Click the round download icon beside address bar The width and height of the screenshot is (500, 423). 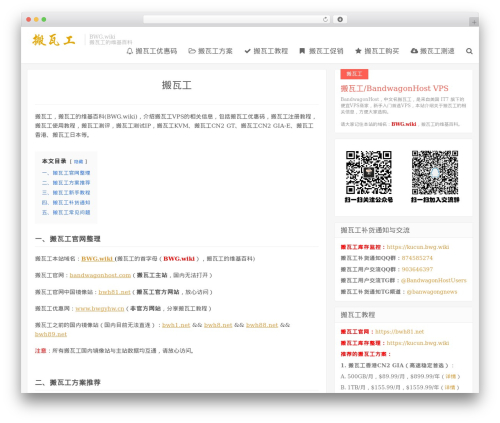coord(340,19)
